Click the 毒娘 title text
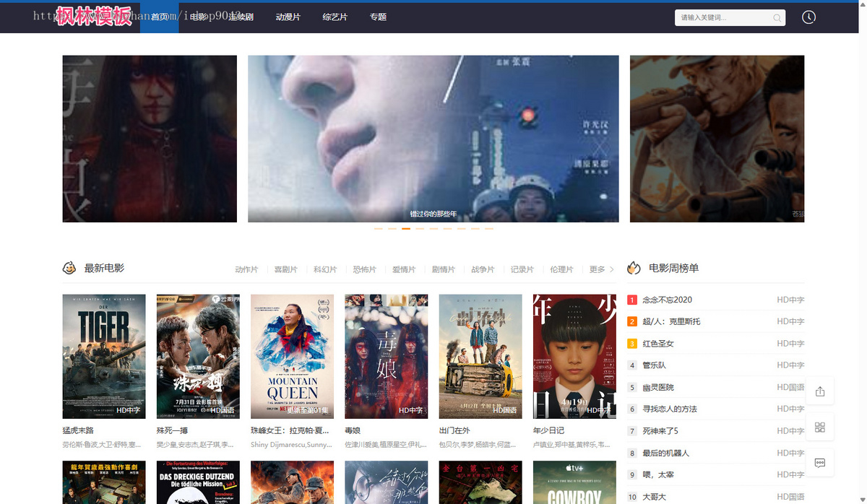This screenshot has width=867, height=504. tap(353, 430)
